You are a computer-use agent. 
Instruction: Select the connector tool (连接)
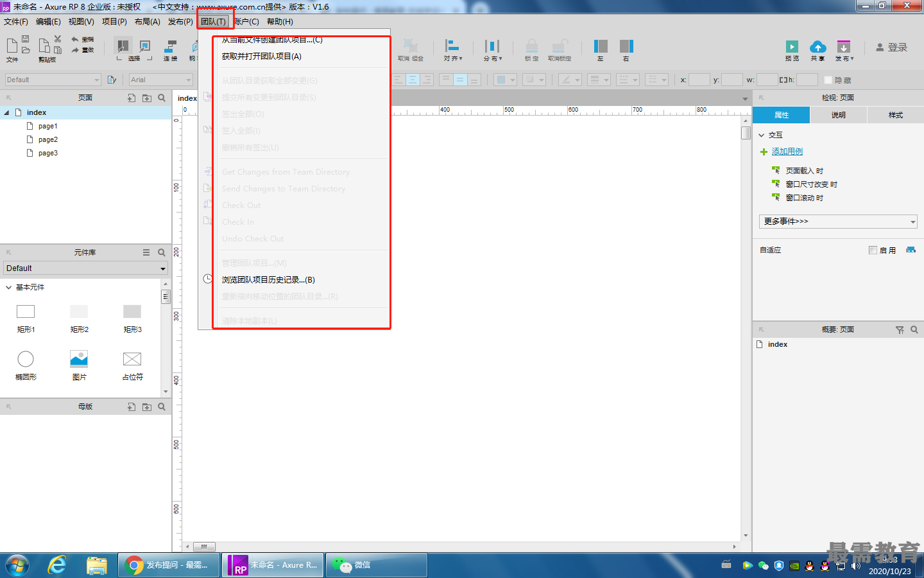click(x=170, y=46)
